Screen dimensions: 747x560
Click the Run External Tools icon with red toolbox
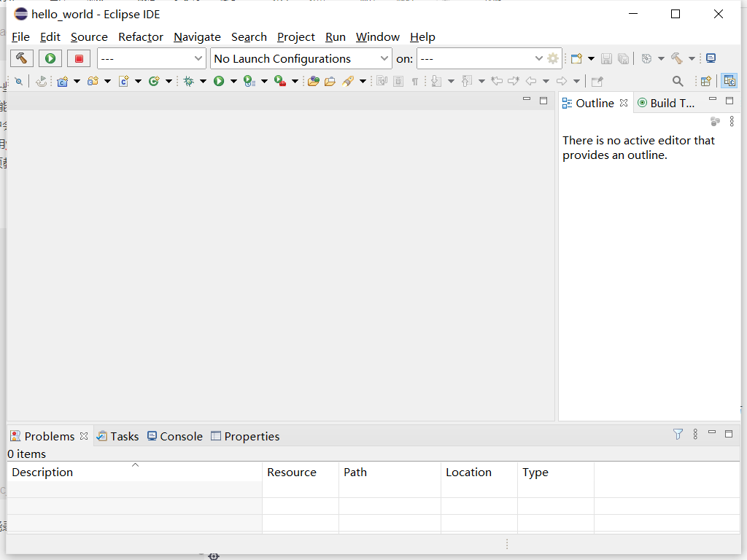[280, 82]
